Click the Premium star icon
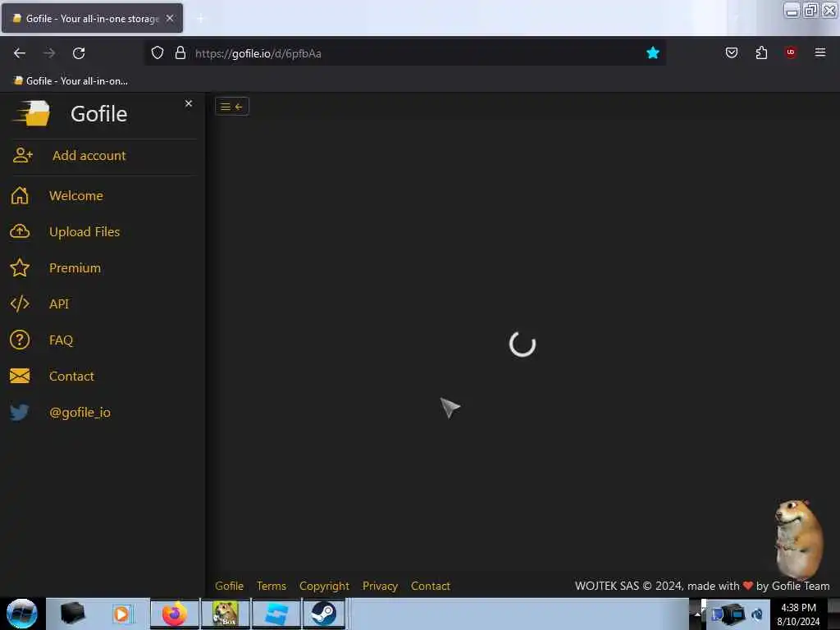 point(20,267)
